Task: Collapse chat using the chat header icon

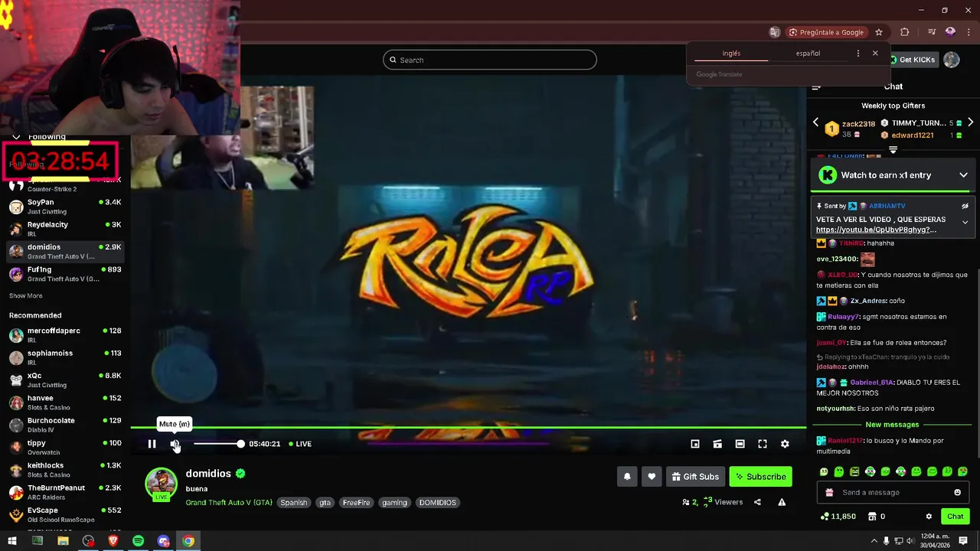Action: (816, 86)
